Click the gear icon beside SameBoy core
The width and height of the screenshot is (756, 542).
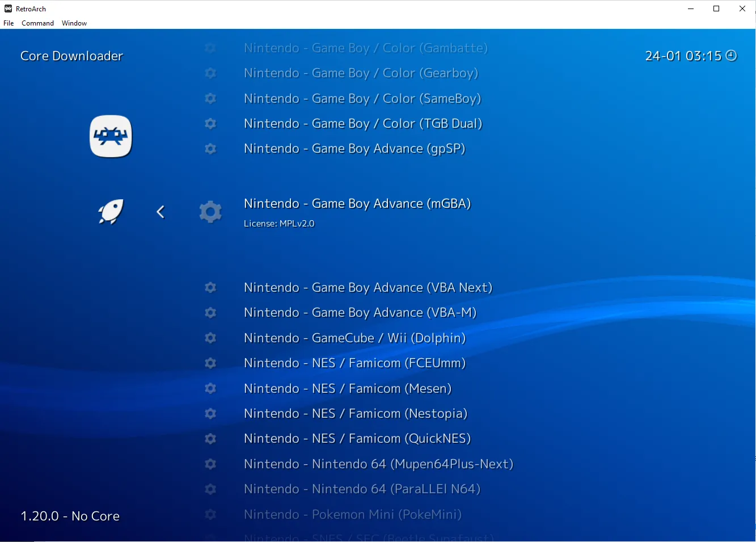pos(210,98)
